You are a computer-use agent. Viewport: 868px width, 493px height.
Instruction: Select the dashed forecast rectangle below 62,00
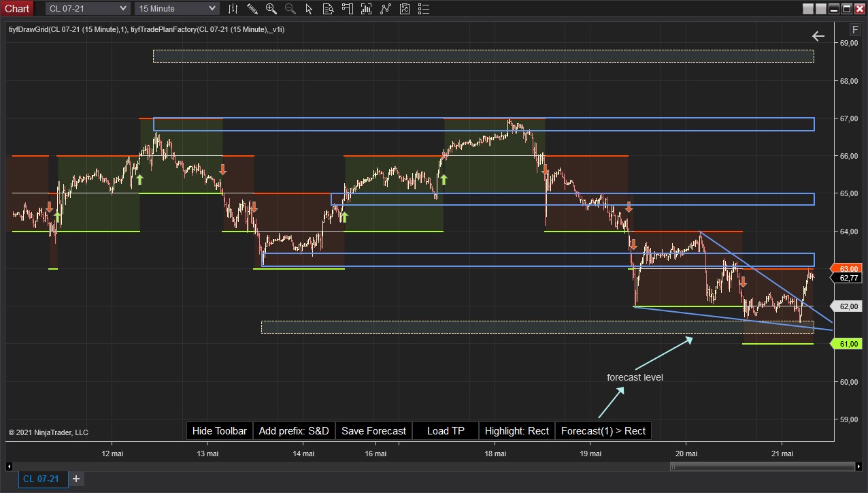pyautogui.click(x=537, y=327)
